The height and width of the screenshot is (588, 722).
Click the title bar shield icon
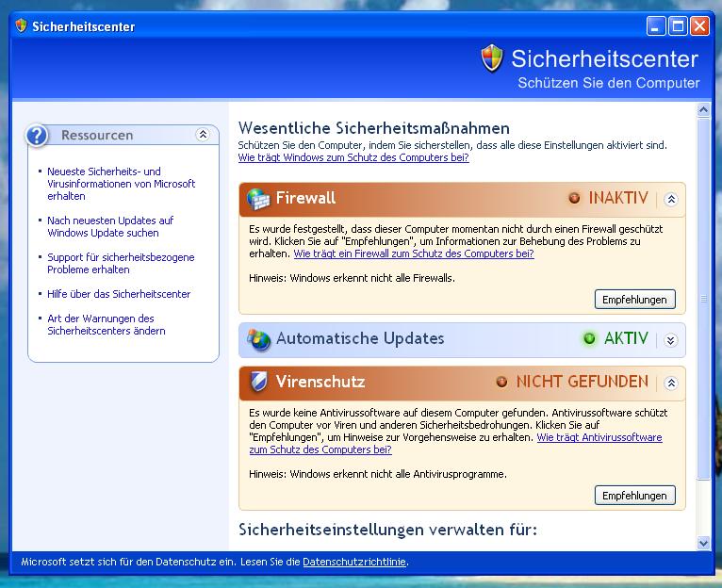pos(21,25)
